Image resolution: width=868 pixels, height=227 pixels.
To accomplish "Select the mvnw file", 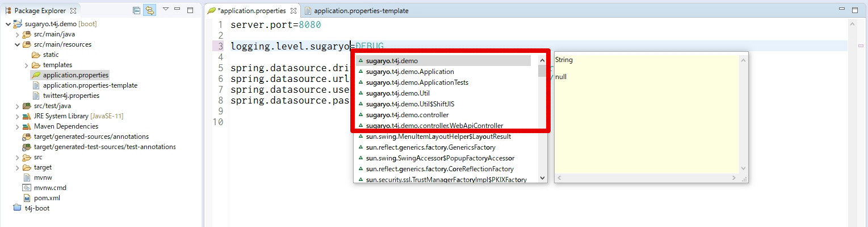I will tap(43, 178).
